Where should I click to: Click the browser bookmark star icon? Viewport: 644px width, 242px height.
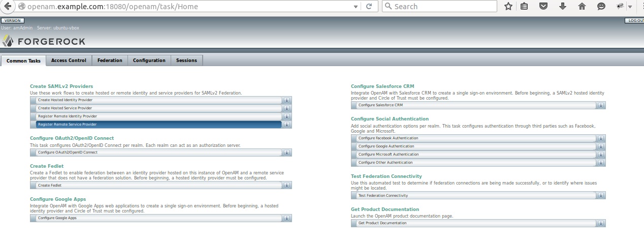(x=508, y=7)
